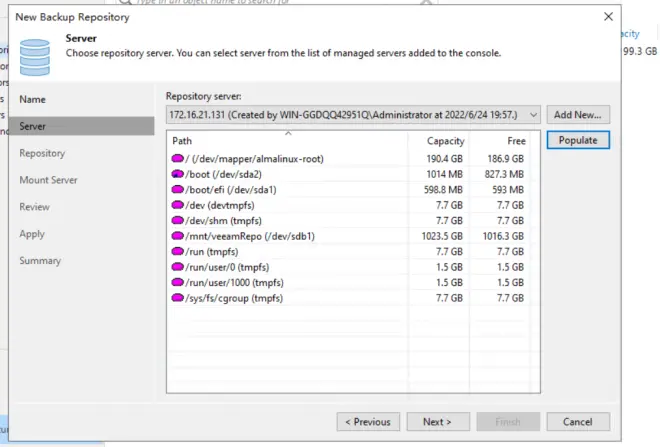Select the /run/user/1000 (tmpfs) path text
Viewport: 660px width, 447px height.
point(234,282)
